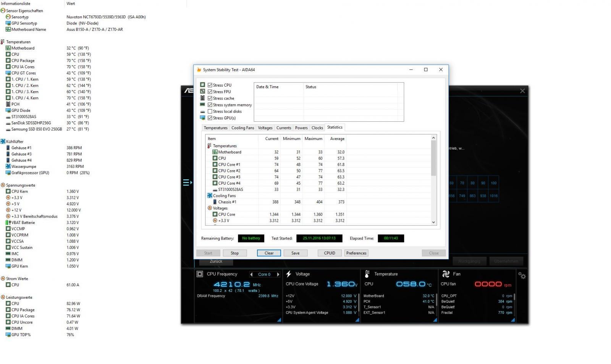Click the Stress GPU(s) monitor icon
Image resolution: width=611 pixels, height=364 pixels.
[x=203, y=118]
